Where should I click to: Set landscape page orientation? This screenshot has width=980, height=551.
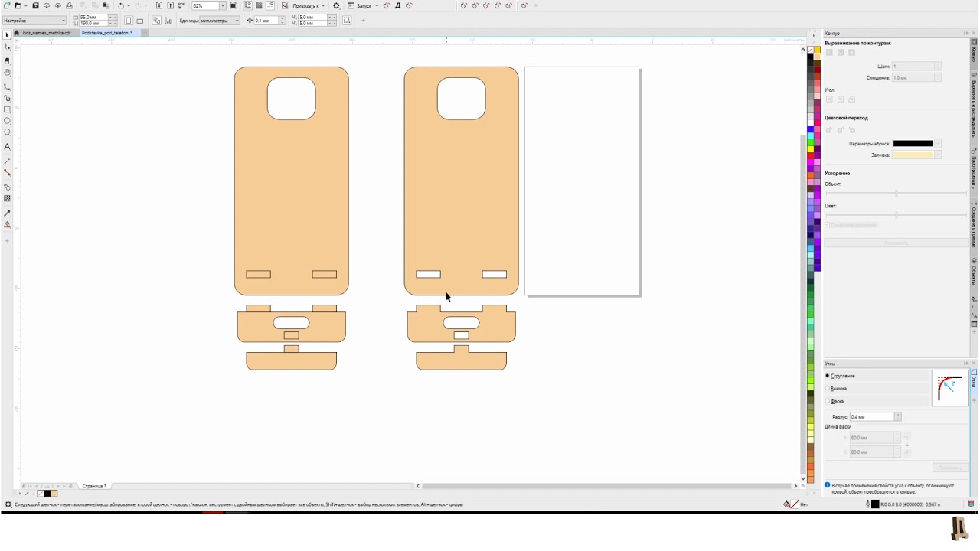[139, 21]
